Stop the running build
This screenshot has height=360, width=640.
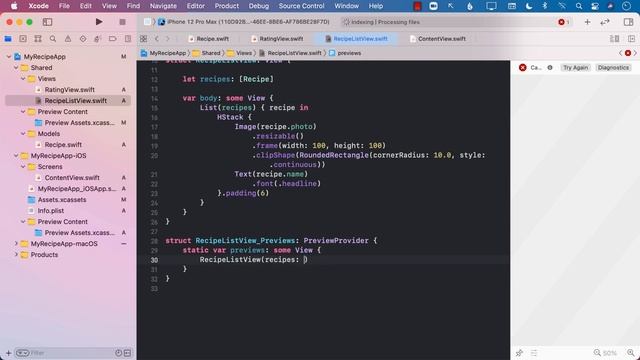coord(122,22)
